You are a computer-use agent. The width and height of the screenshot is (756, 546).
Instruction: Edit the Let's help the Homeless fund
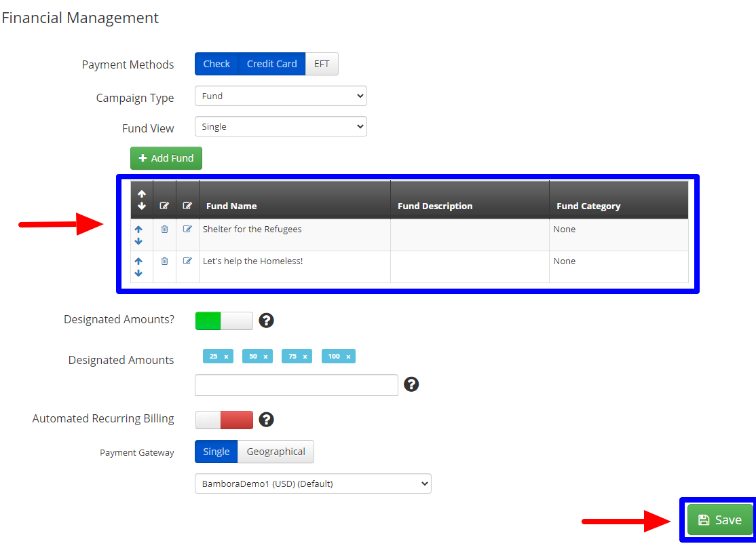187,261
